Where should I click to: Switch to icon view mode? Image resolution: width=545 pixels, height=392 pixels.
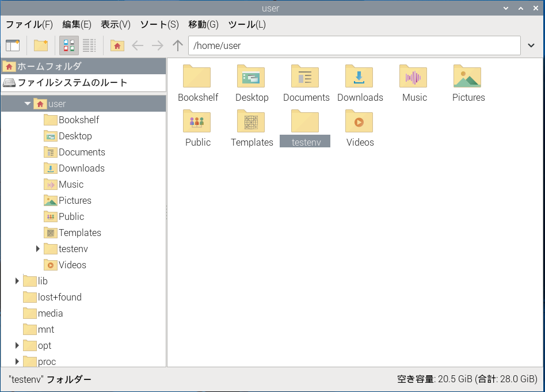[x=69, y=45]
